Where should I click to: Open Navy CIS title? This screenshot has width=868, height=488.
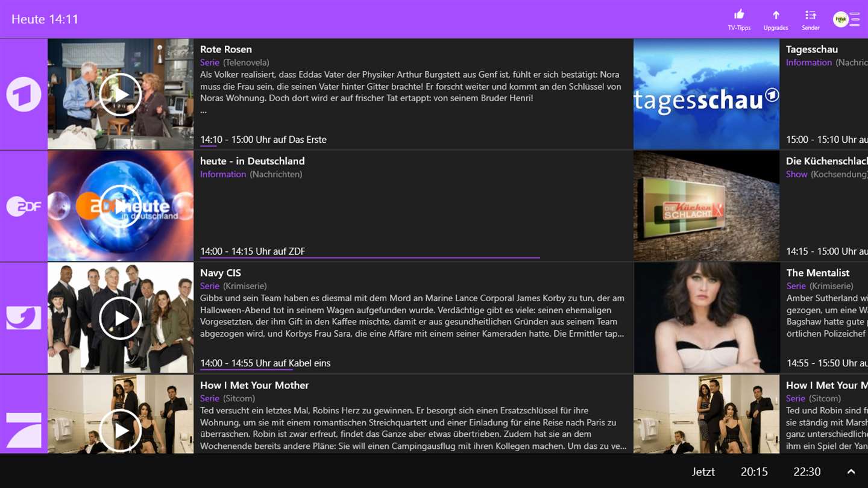click(x=221, y=273)
